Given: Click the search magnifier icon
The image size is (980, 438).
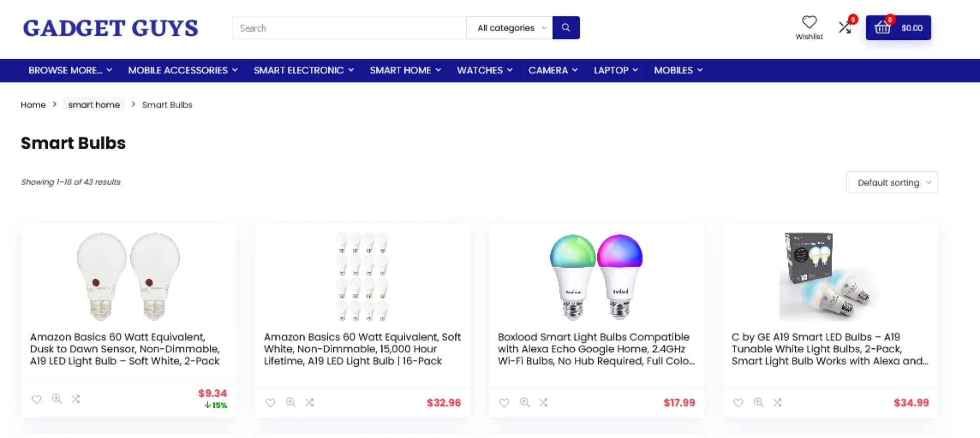Looking at the screenshot, I should [566, 28].
